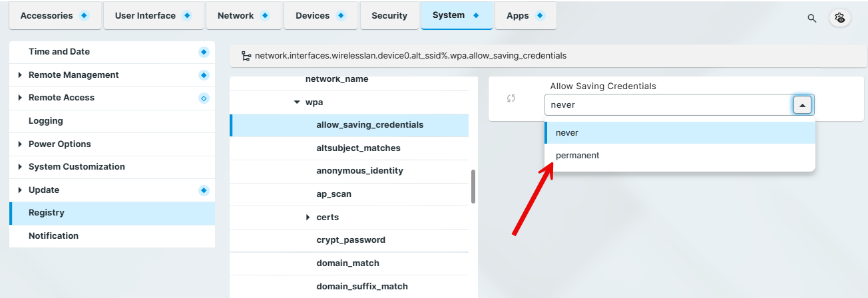
Task: Open the Logging settings page
Action: 46,121
